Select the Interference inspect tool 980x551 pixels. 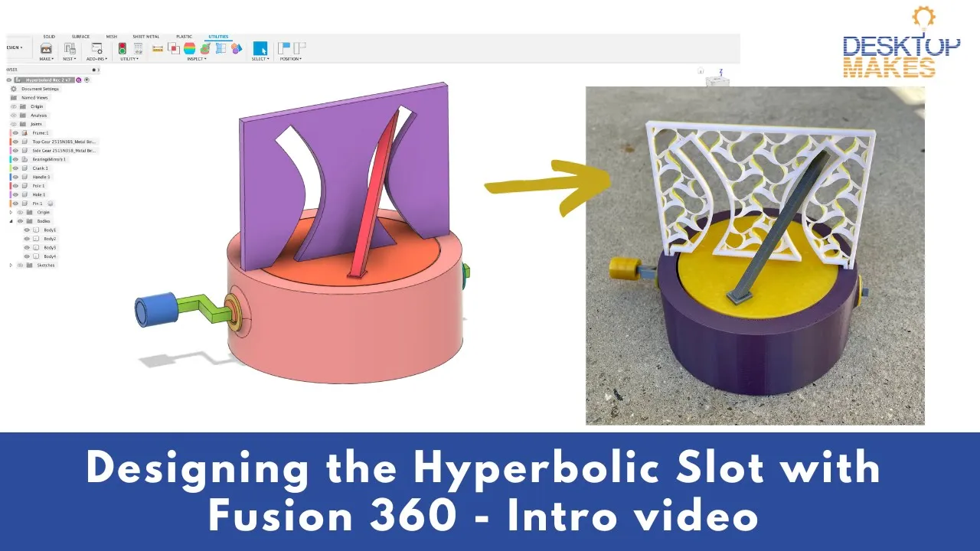(174, 49)
